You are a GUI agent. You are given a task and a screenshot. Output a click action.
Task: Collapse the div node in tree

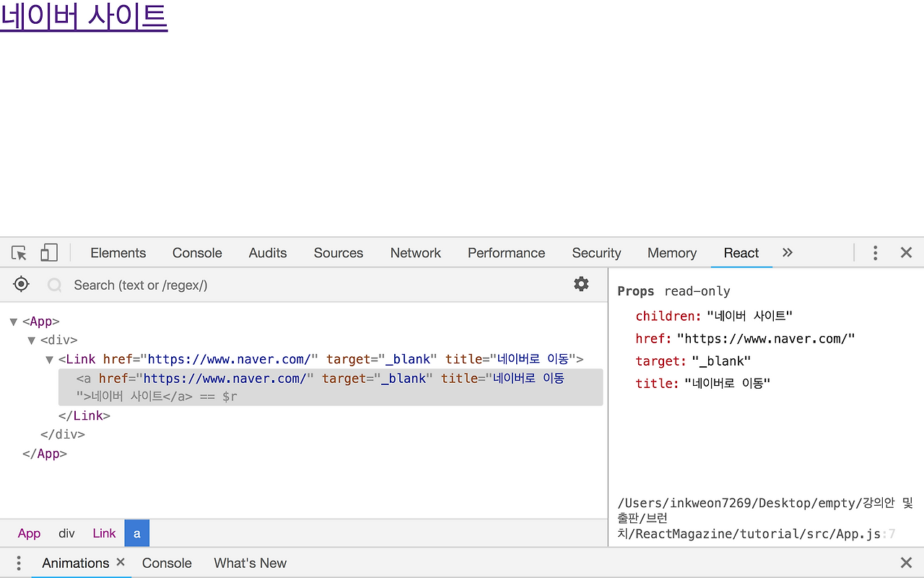pos(31,340)
